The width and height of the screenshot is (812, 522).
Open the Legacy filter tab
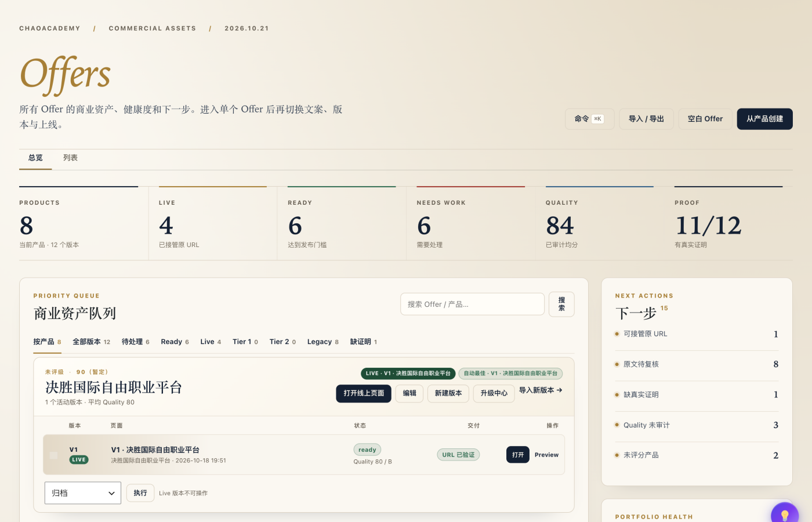(323, 342)
